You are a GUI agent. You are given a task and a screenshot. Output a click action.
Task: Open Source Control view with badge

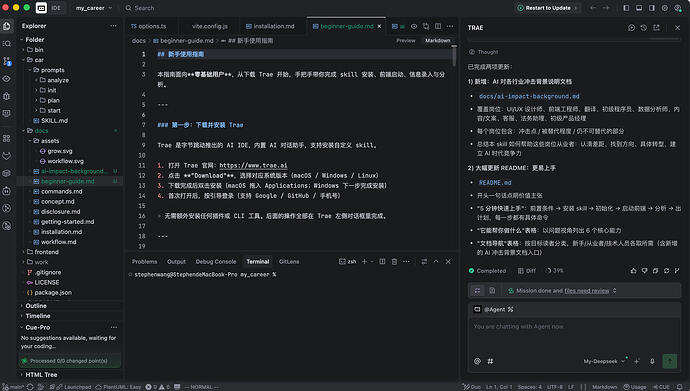(x=7, y=61)
